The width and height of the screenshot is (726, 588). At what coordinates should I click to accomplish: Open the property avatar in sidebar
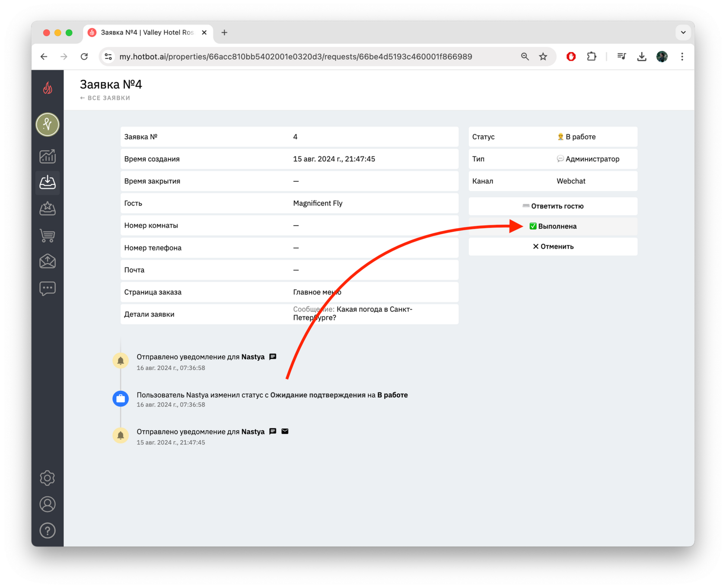pos(48,124)
